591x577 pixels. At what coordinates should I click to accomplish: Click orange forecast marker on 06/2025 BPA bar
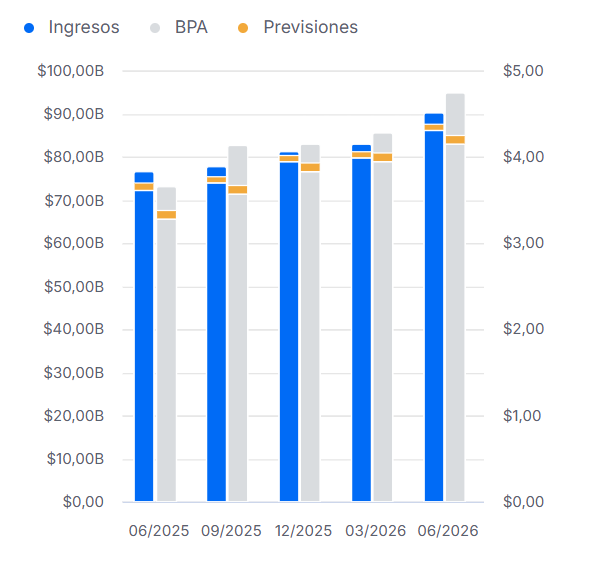pos(167,215)
